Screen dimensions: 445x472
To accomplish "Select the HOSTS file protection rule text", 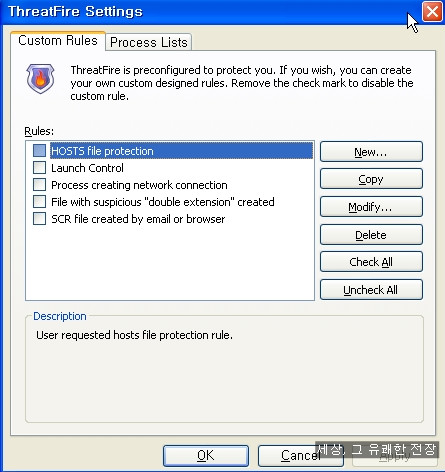I will (102, 151).
